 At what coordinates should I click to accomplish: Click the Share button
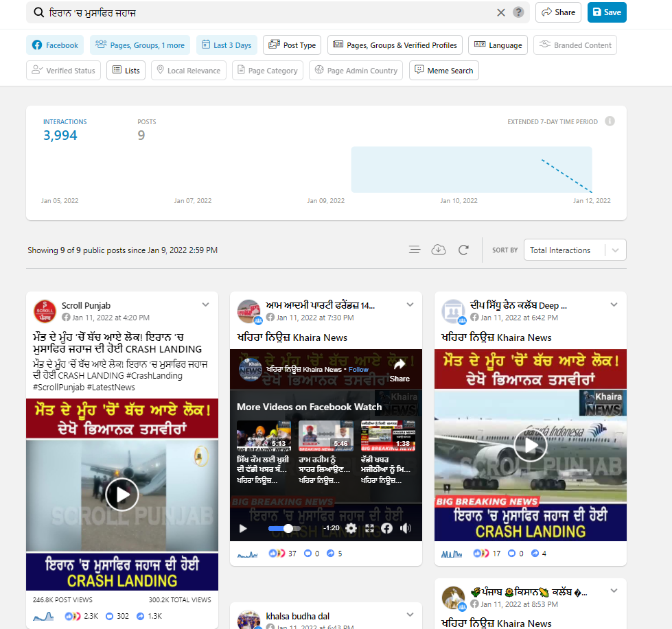[558, 12]
